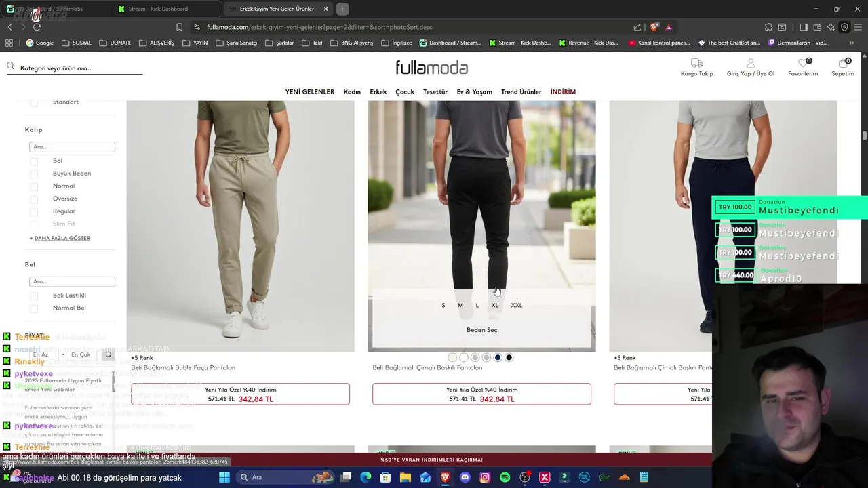Image resolution: width=868 pixels, height=488 pixels.
Task: Open Sepetim shopping cart icon
Action: (843, 63)
